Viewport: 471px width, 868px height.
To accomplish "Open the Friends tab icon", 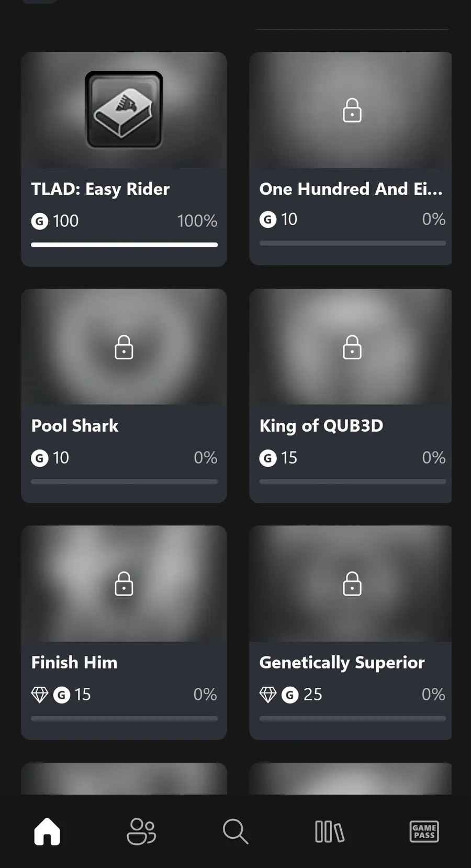I will 141,831.
